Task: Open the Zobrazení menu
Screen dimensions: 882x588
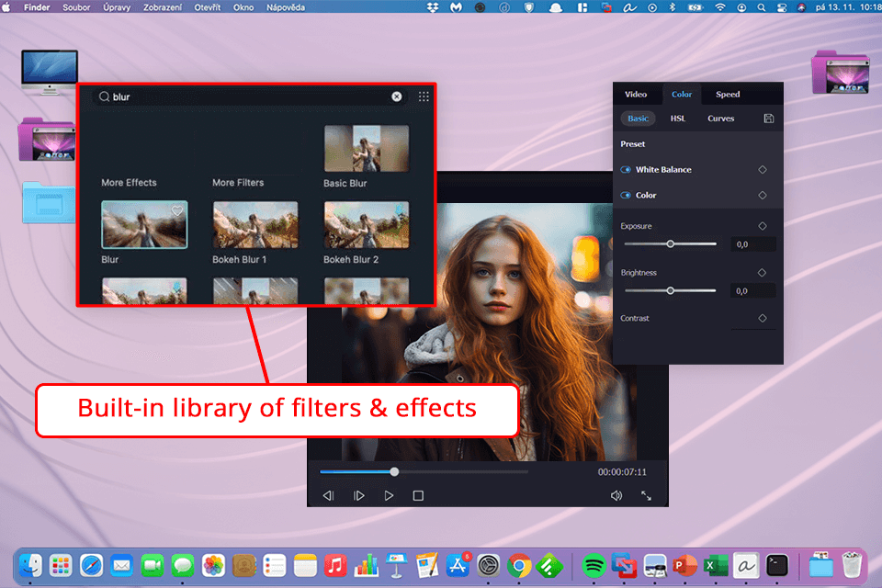Action: point(162,7)
